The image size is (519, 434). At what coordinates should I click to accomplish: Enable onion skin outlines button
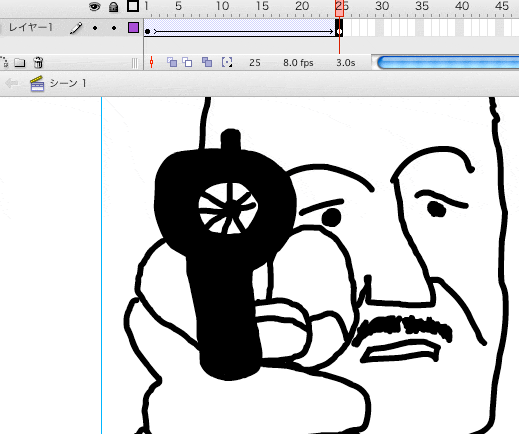187,62
